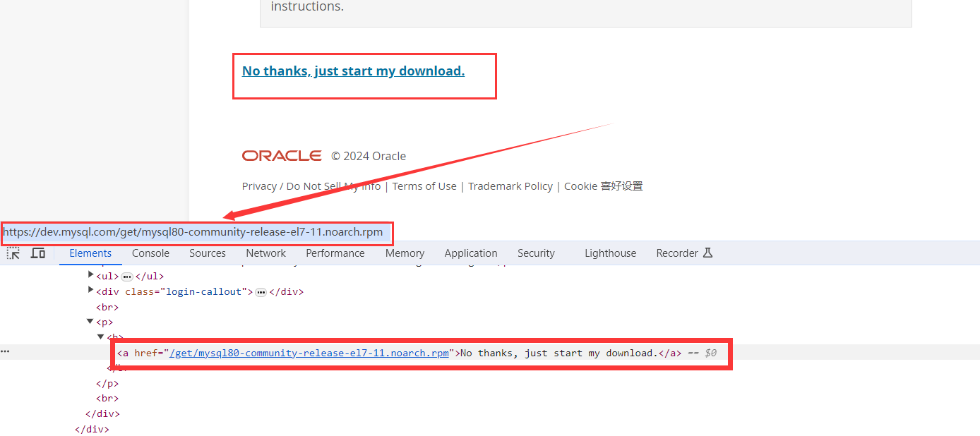This screenshot has width=980, height=436.
Task: Collapse the <p> node in the DOM tree
Action: tap(90, 322)
